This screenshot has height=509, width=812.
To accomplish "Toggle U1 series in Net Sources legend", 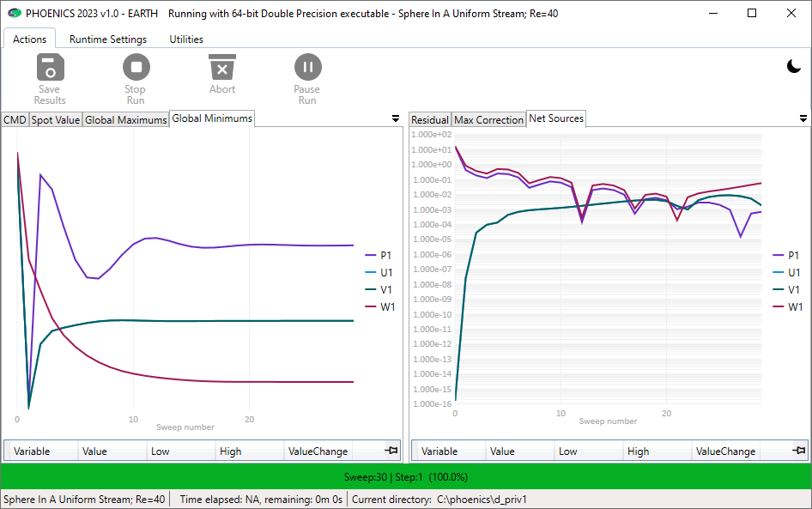I will (x=786, y=272).
